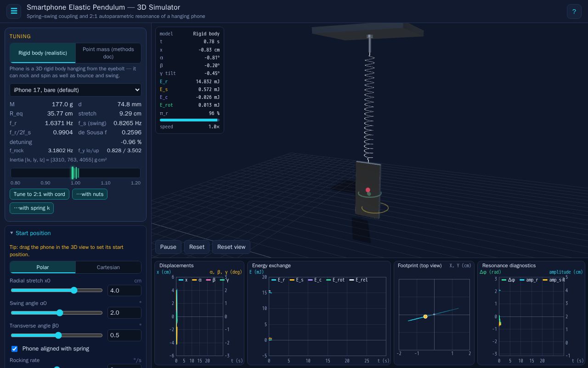
Task: Click the Resonance diagnostics chart title
Action: (x=509, y=265)
